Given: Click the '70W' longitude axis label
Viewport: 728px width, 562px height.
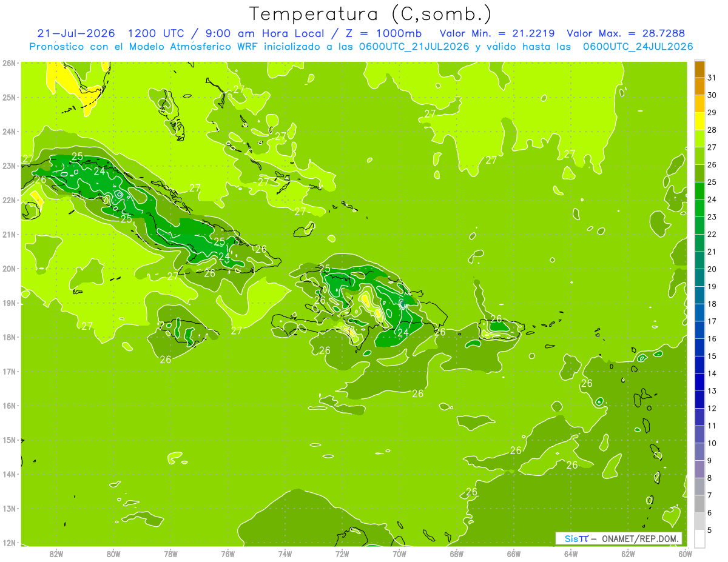Looking at the screenshot, I should click(x=399, y=554).
